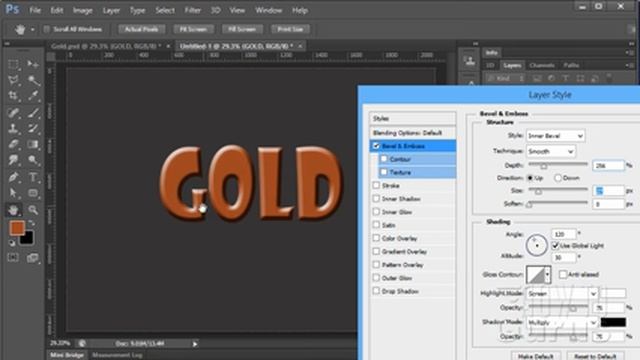Reset default foreground and background colors
Screen dimensions: 640x360
(x=12, y=243)
